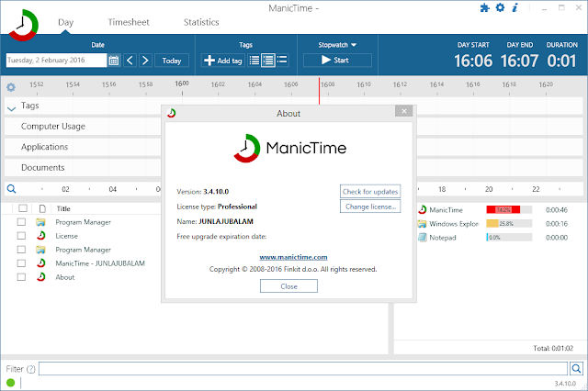This screenshot has height=391, width=588.
Task: Click Check for updates button
Action: point(370,192)
